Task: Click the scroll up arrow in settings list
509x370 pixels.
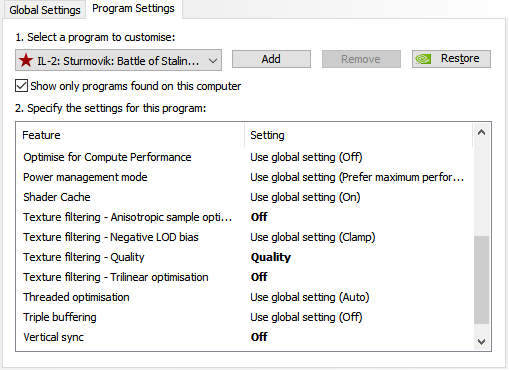Action: [481, 132]
